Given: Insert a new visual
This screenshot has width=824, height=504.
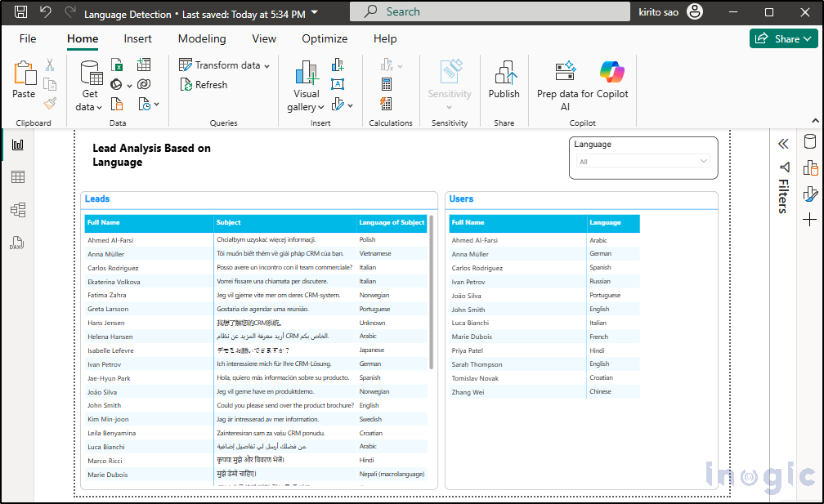Looking at the screenshot, I should click(338, 65).
